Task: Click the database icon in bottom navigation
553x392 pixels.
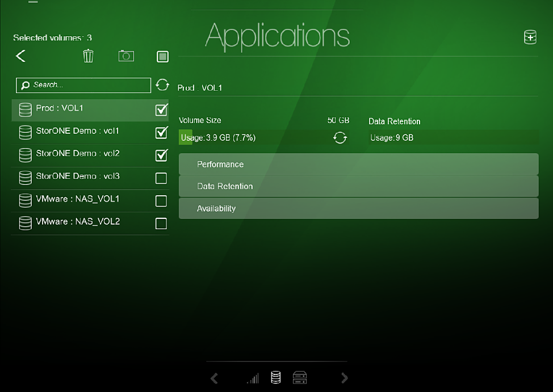Action: 276,378
